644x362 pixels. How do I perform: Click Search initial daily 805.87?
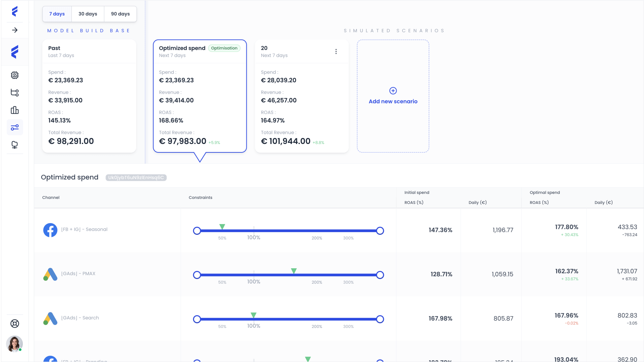pos(504,318)
